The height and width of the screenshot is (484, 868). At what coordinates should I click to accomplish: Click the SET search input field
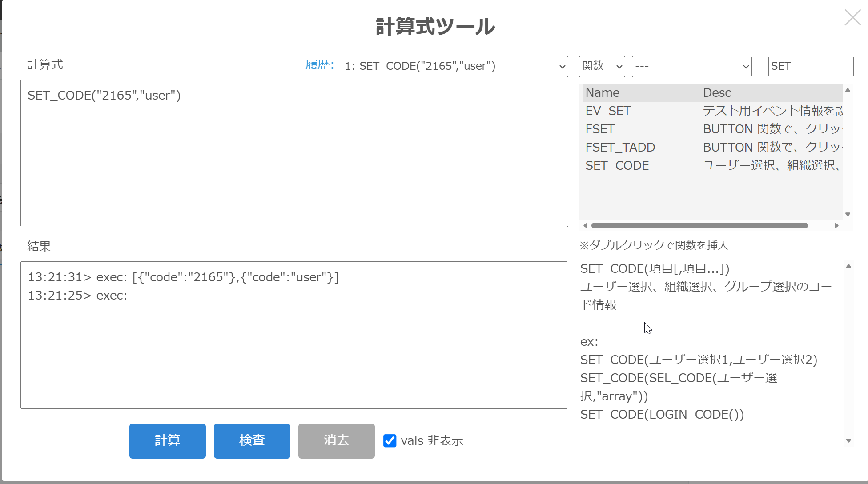pyautogui.click(x=810, y=66)
